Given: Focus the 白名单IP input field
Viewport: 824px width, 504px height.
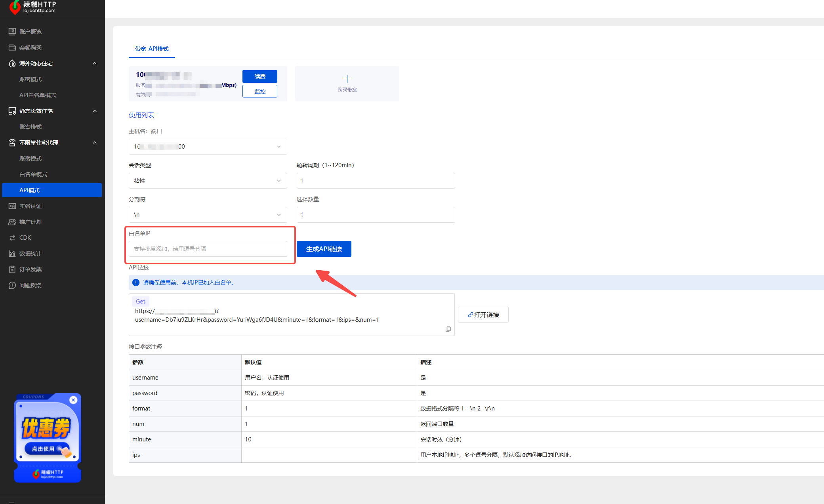Looking at the screenshot, I should pyautogui.click(x=208, y=249).
